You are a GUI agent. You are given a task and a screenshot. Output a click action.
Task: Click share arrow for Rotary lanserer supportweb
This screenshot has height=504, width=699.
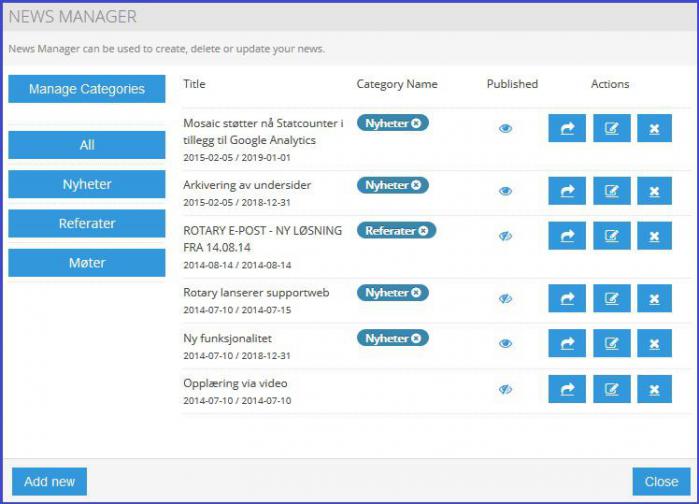pyautogui.click(x=567, y=298)
